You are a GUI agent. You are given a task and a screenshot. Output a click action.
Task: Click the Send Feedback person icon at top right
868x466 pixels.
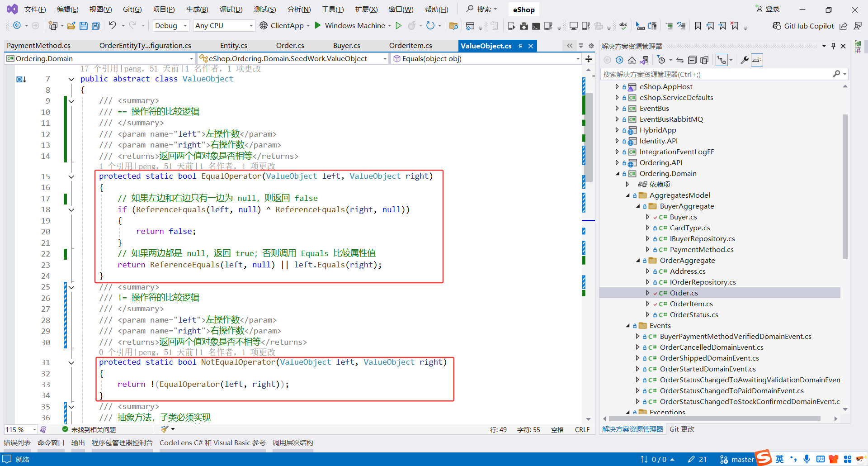pyautogui.click(x=858, y=26)
